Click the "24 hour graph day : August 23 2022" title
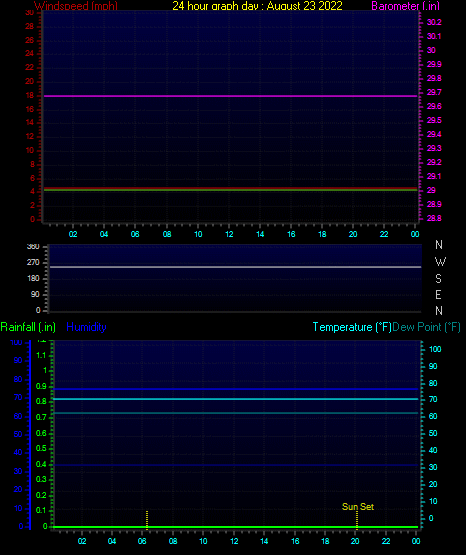This screenshot has height=555, width=466. (257, 6)
